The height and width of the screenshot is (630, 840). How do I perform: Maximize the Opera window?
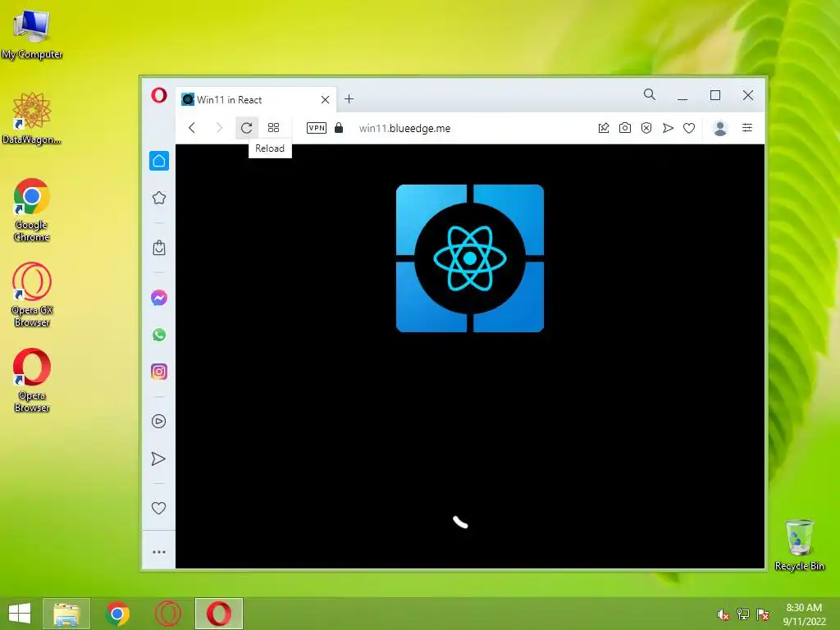click(x=715, y=95)
